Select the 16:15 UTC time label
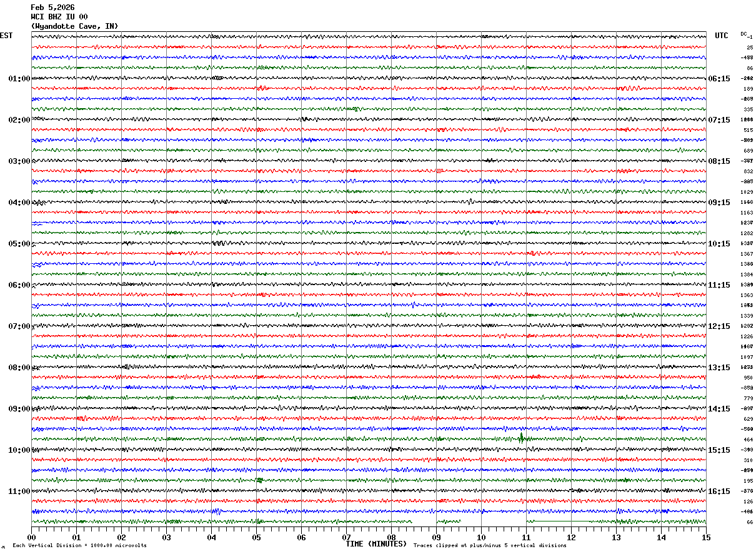Image resolution: width=756 pixels, height=554 pixels. [719, 491]
